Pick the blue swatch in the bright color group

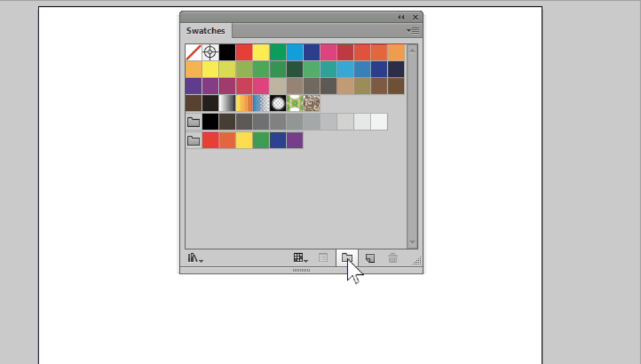coord(278,140)
